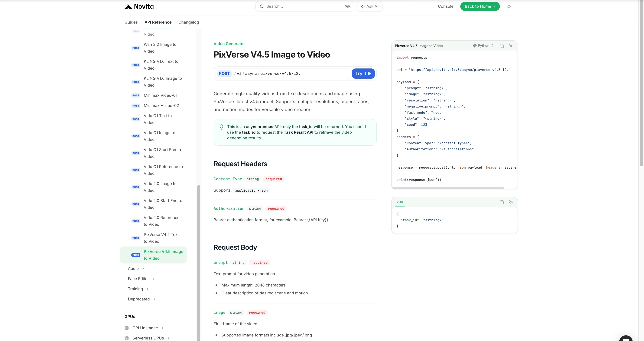Open the chat widget bubble
Image resolution: width=644 pixels, height=341 pixels.
(626, 338)
